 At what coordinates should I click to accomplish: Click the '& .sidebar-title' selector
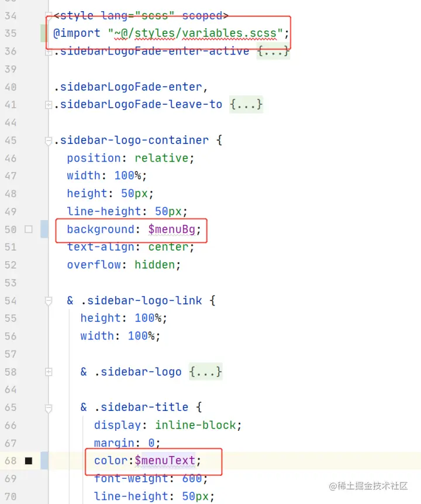pyautogui.click(x=134, y=407)
